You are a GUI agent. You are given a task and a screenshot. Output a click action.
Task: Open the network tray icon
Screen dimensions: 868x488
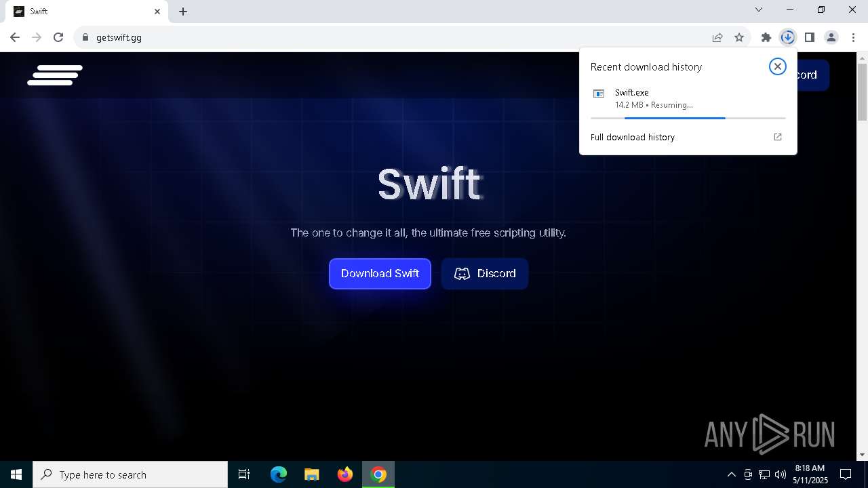click(764, 474)
